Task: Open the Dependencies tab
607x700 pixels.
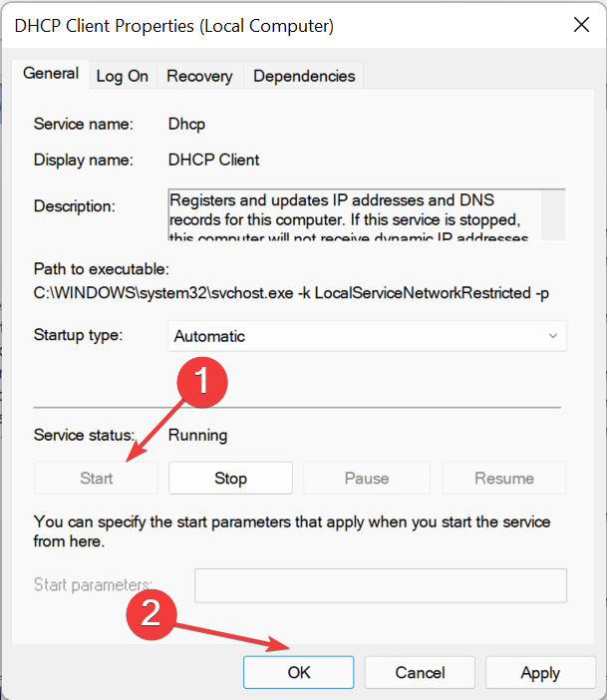Action: [304, 76]
